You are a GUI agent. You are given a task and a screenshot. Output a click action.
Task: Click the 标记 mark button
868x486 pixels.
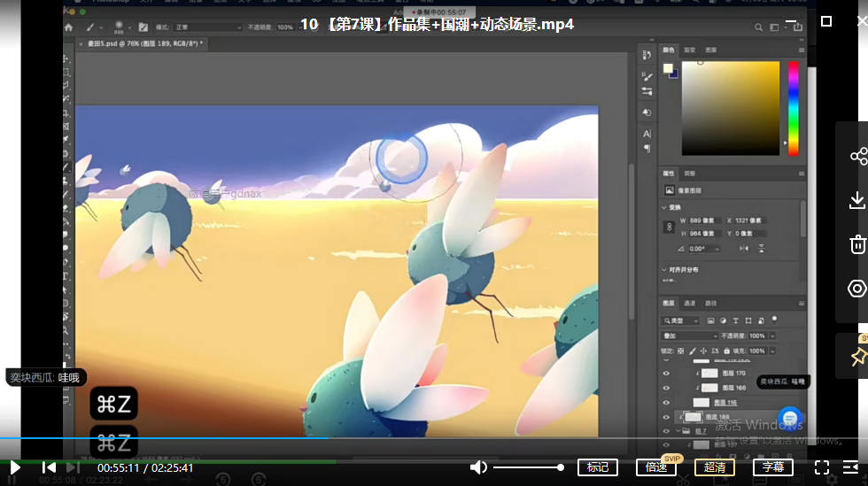point(597,467)
